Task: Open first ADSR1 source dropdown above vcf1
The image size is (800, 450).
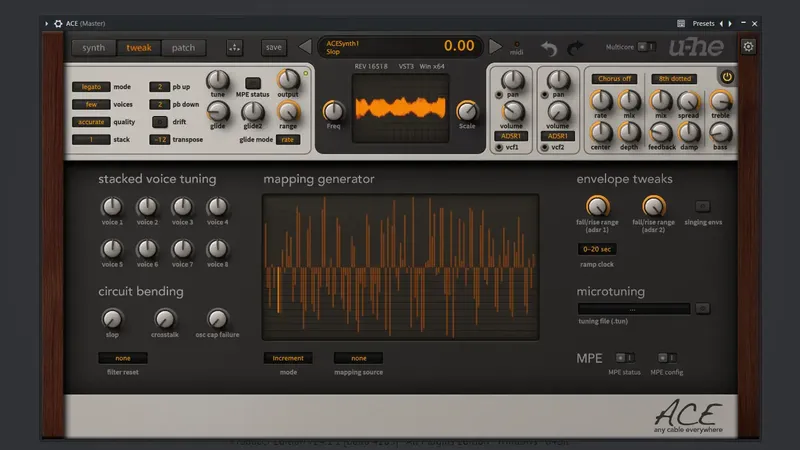Action: pyautogui.click(x=511, y=136)
